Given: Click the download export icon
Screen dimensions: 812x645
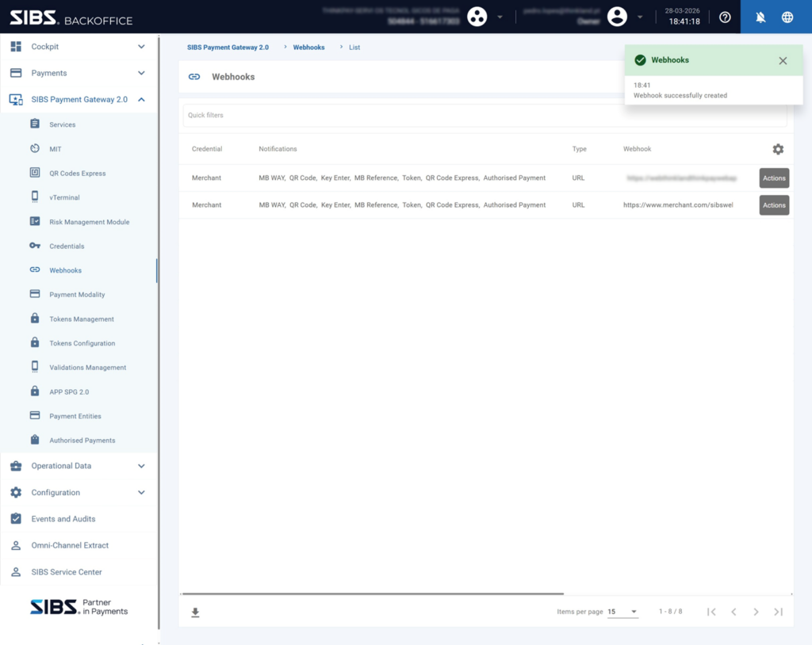Looking at the screenshot, I should point(195,613).
